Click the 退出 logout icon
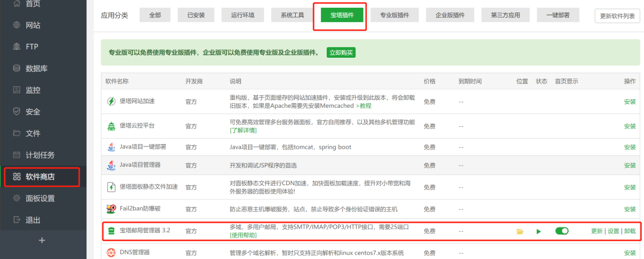Image resolution: width=644 pixels, height=259 pixels. (17, 220)
